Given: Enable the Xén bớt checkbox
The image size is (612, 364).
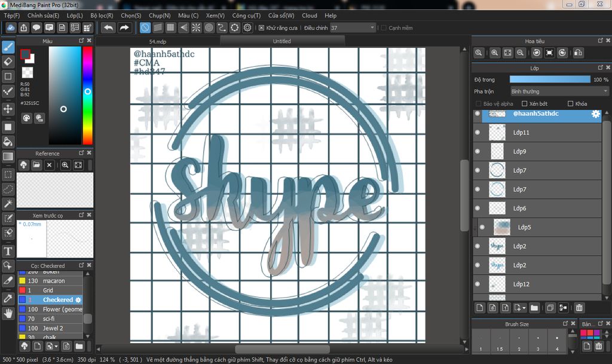Looking at the screenshot, I should (525, 104).
